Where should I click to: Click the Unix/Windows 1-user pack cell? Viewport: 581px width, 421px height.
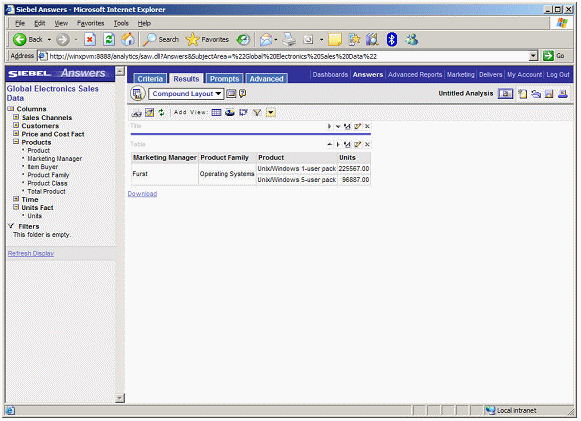[x=296, y=169]
